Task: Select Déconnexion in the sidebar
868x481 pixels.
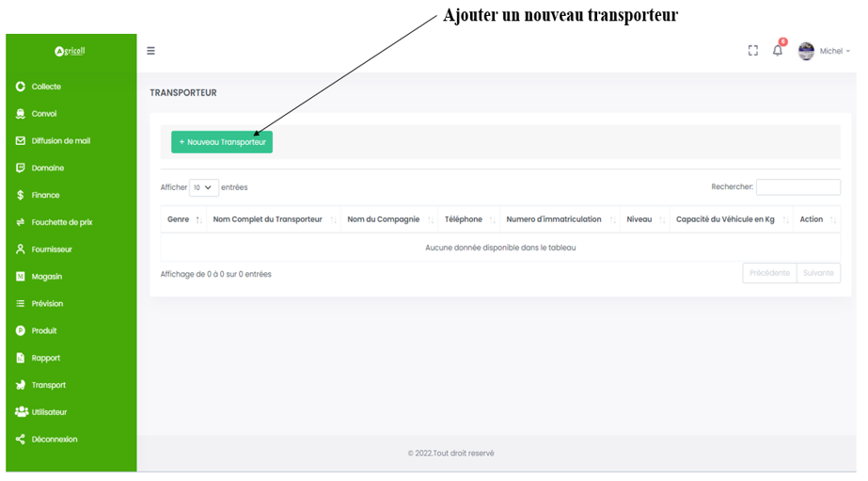Action: [x=55, y=440]
